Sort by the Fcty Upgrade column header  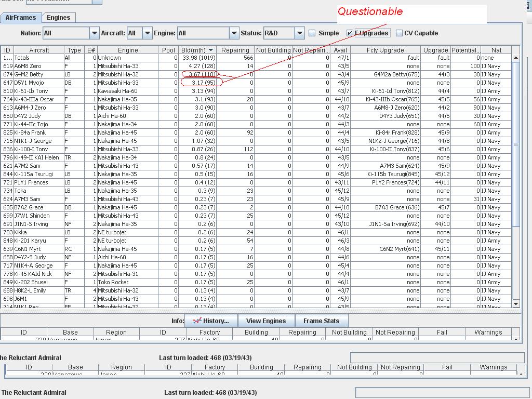pos(385,50)
